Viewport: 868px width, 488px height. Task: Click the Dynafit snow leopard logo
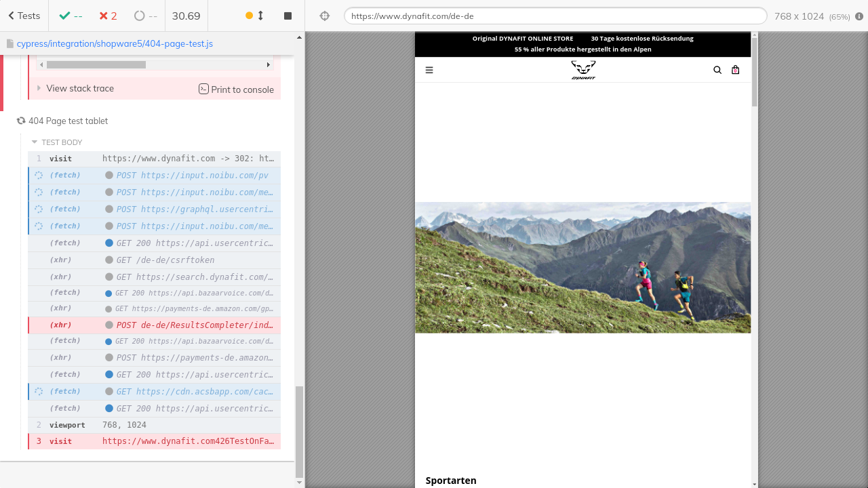coord(583,70)
